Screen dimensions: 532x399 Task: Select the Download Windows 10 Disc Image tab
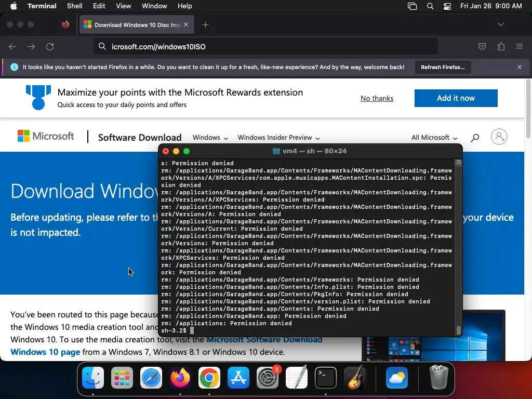click(137, 24)
